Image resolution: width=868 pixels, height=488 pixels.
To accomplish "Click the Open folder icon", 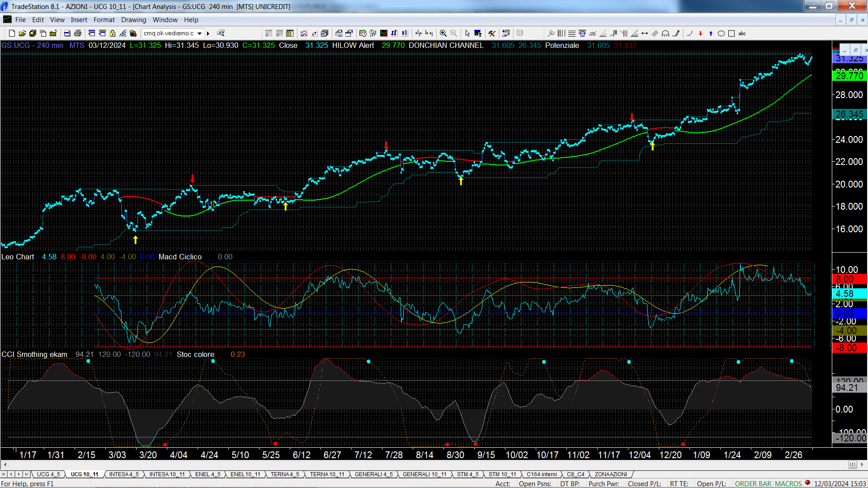I will pos(22,33).
